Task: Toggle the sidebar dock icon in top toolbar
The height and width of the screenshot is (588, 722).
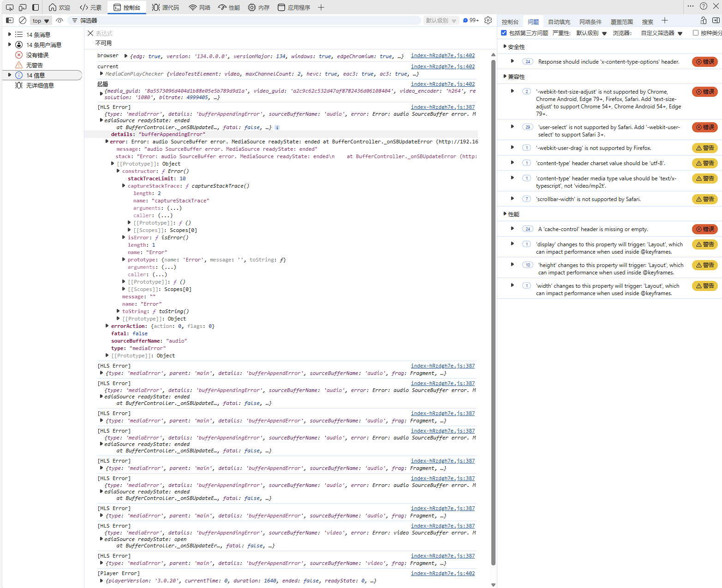Action: tap(36, 7)
